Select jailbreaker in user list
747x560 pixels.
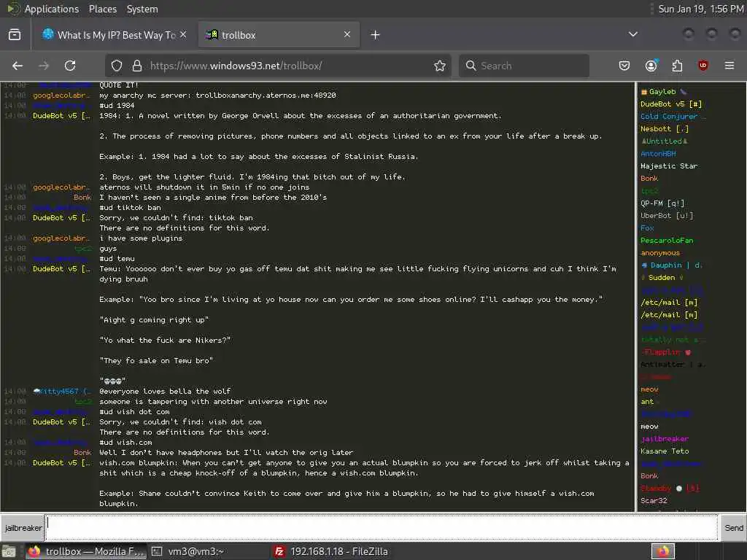(665, 438)
